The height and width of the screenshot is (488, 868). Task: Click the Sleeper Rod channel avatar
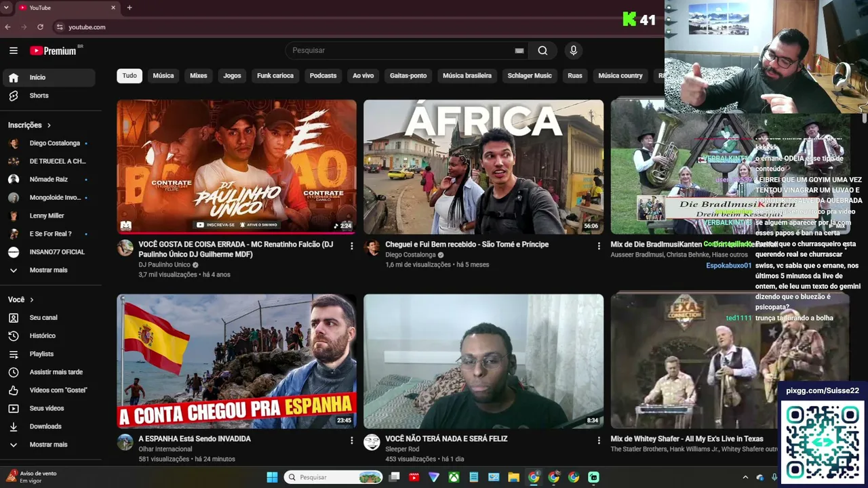372,443
